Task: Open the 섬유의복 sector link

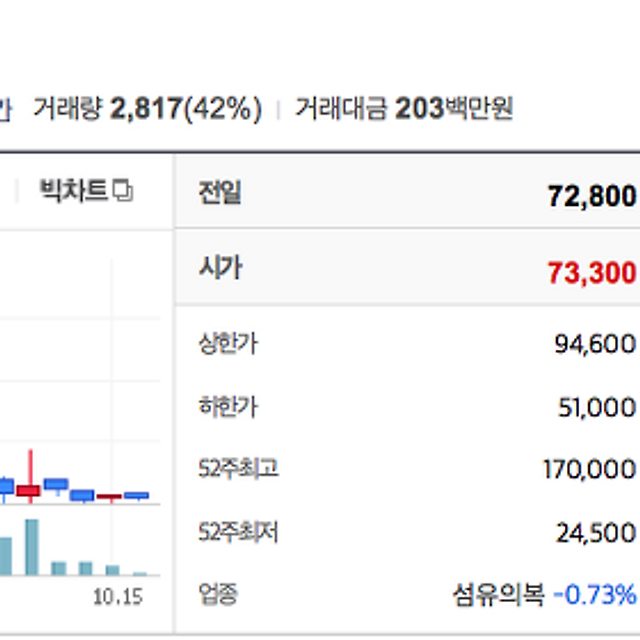Action: tap(498, 595)
